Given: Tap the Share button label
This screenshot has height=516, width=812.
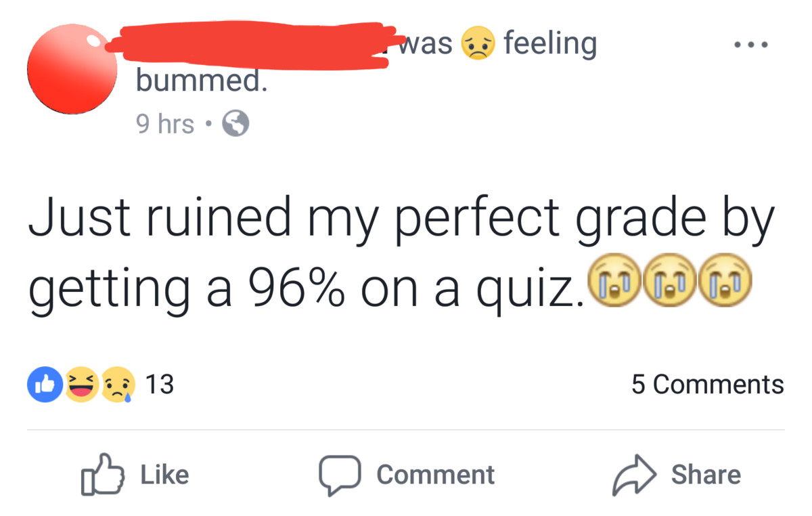Looking at the screenshot, I should 706,474.
